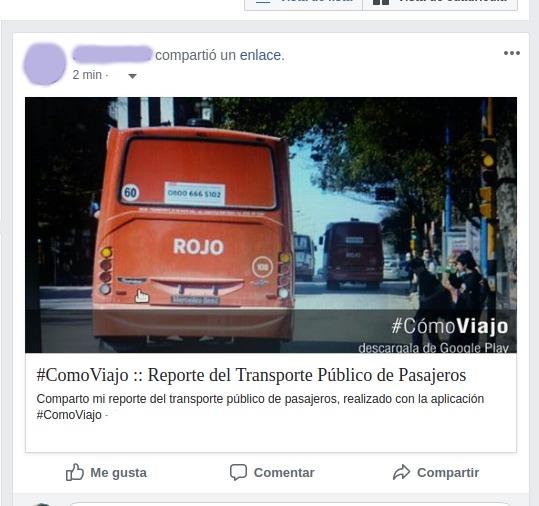Click the speech bubble Comentar icon
The image size is (539, 506).
click(x=238, y=472)
